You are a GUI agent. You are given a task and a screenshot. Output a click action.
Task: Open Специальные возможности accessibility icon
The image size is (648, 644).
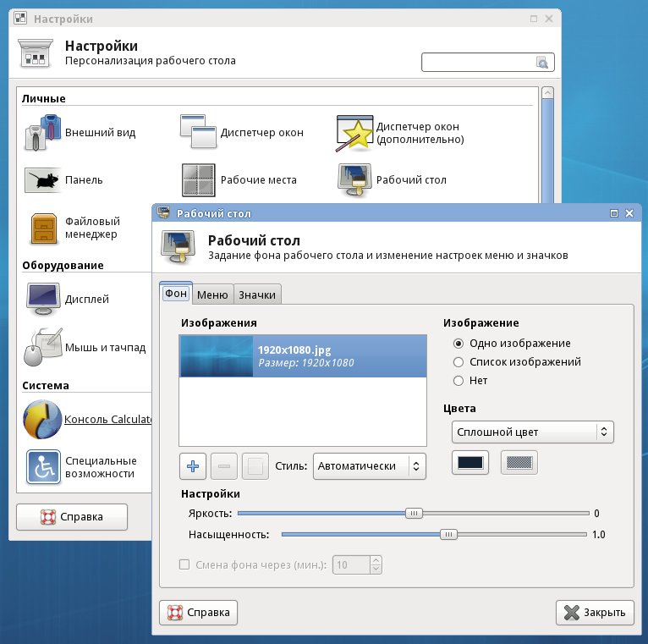point(43,467)
